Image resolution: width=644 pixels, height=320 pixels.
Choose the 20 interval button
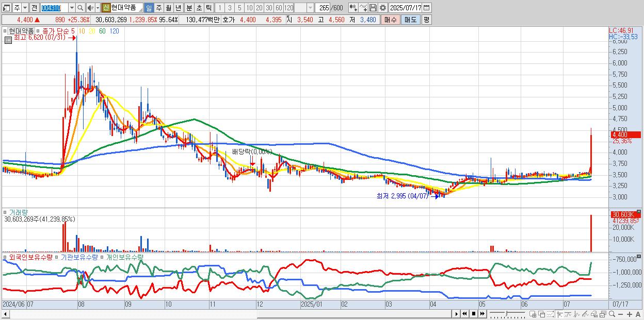click(x=259, y=8)
